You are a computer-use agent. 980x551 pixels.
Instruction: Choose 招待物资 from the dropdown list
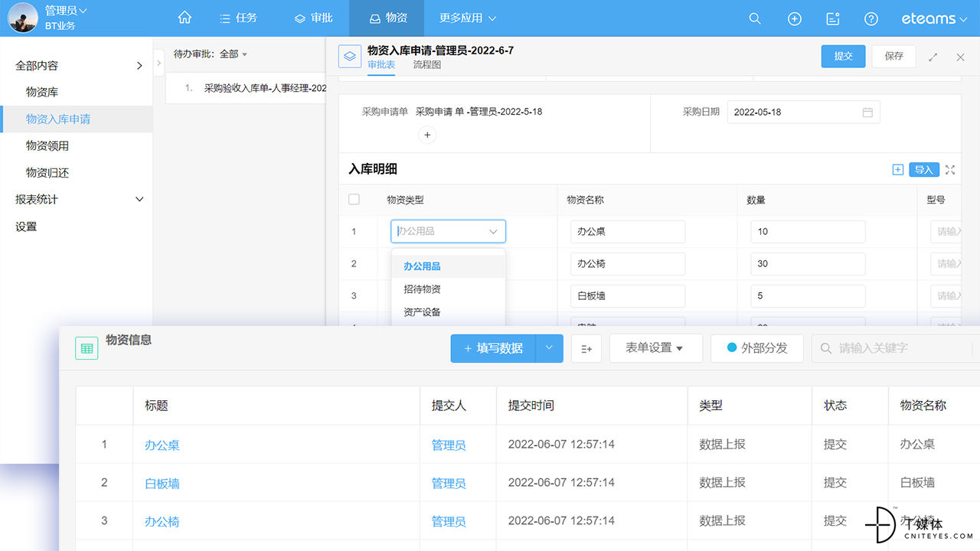(448, 289)
